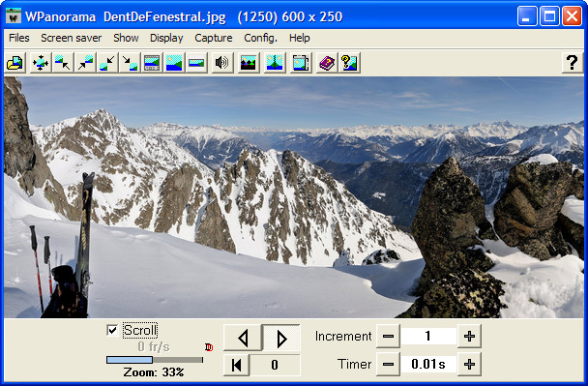588x386 pixels.
Task: Increase the Timer value with plus
Action: pyautogui.click(x=469, y=364)
